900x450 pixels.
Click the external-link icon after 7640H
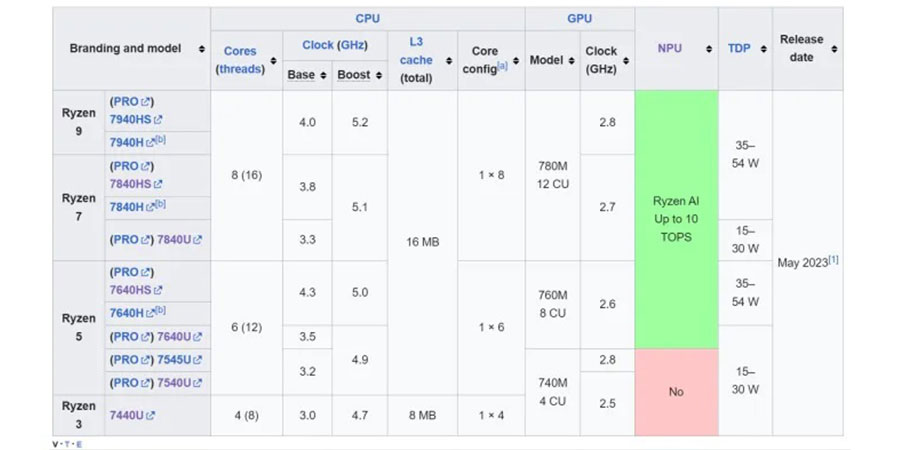150,314
